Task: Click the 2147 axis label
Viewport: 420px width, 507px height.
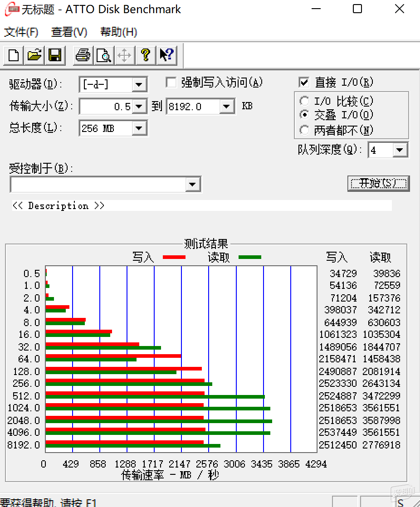Action: [180, 464]
